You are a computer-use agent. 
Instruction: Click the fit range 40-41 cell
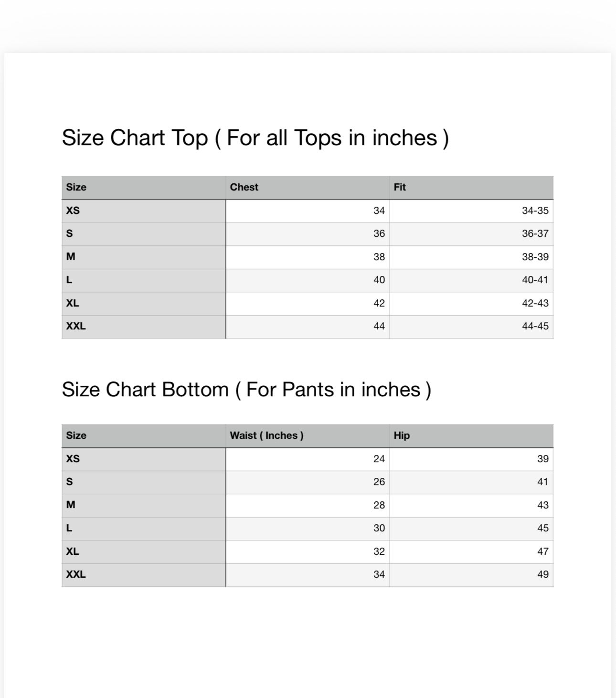tap(535, 280)
